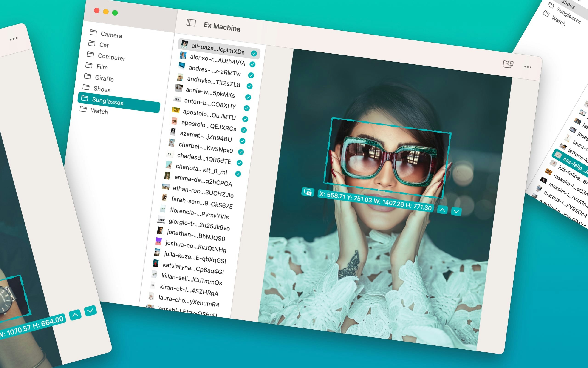Click the thumbnail of the joshua-co...KvJQtNHg file

[x=158, y=241]
